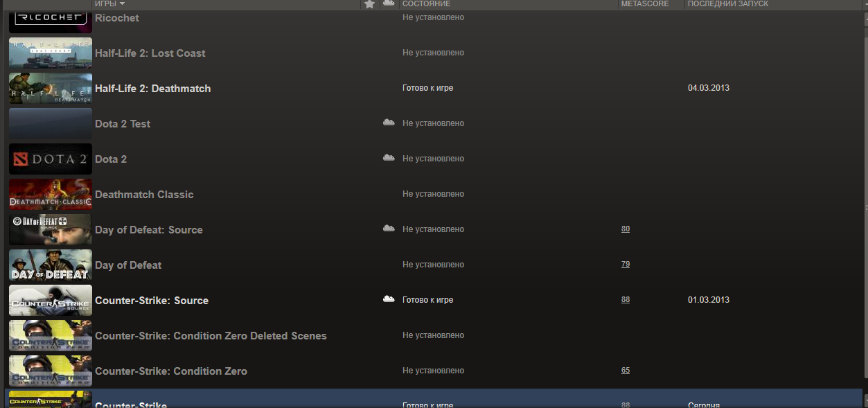868x408 pixels.
Task: Click the cloud sync column header icon
Action: coord(389,3)
